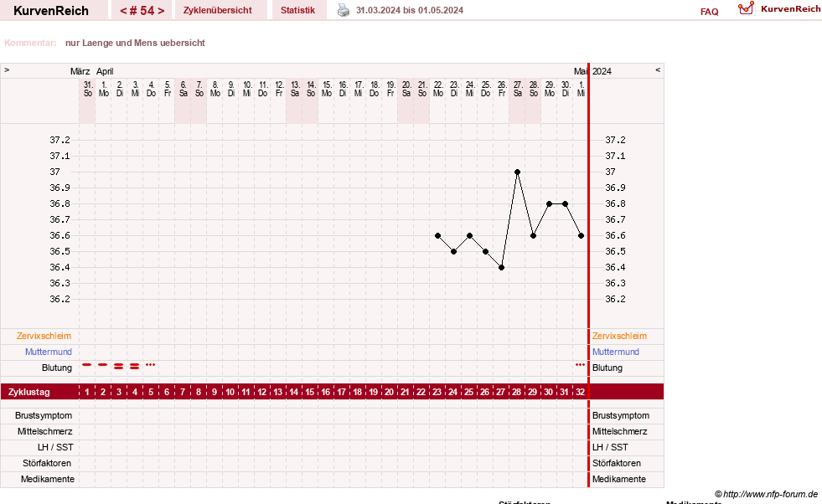Select the temperature point on cycle day 24

tap(454, 251)
